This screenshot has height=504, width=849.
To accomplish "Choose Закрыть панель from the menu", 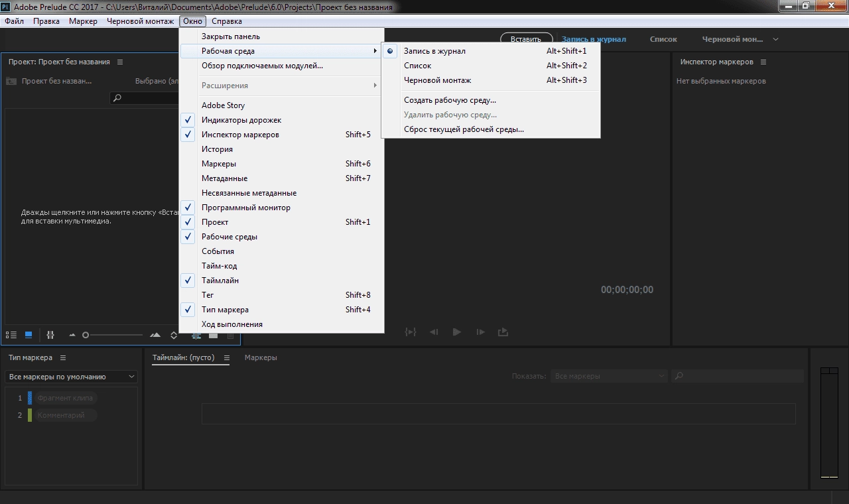I will pyautogui.click(x=281, y=36).
